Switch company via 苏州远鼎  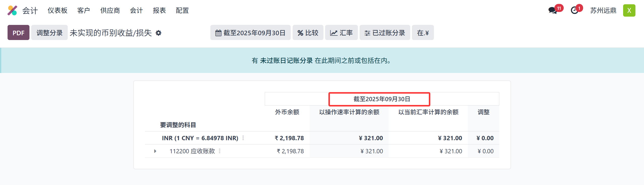point(603,10)
